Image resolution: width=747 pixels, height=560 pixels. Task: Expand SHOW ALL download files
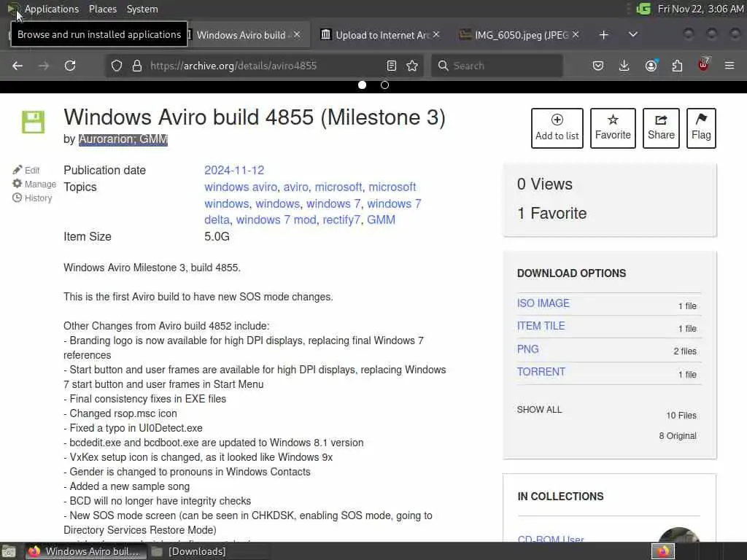tap(539, 410)
